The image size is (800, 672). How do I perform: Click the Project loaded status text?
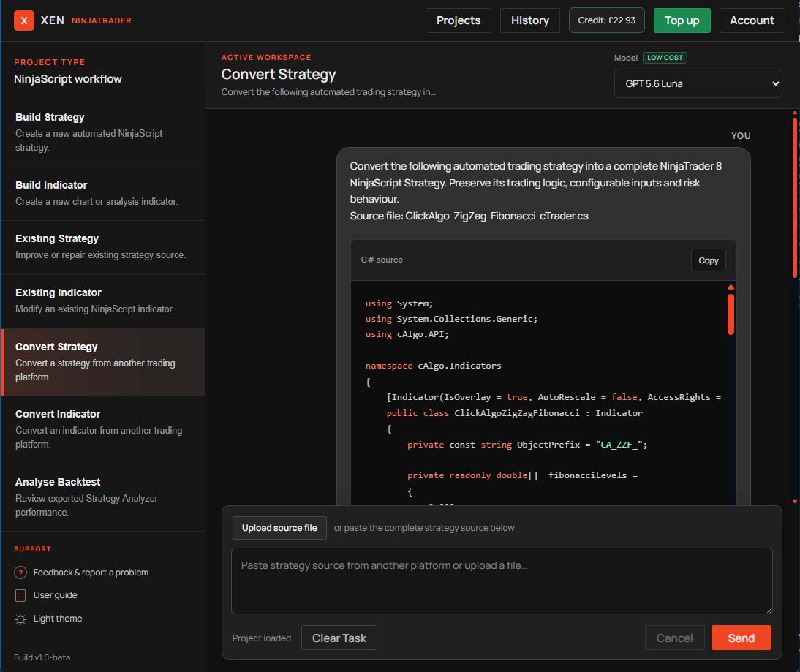coord(261,638)
